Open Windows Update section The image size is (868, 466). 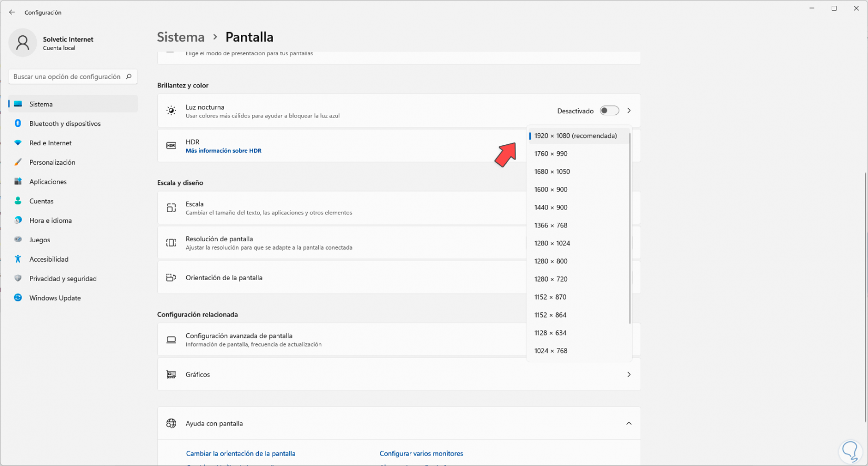click(55, 298)
